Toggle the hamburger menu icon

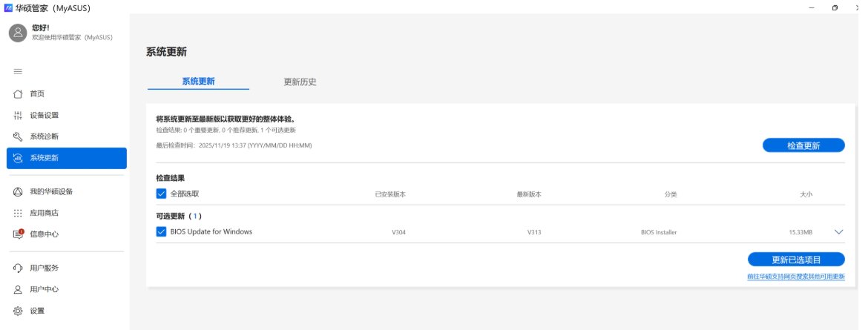pos(18,71)
